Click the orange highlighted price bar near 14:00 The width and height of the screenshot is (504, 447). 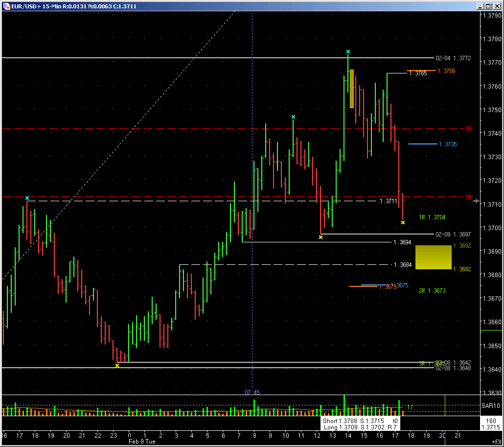coord(352,89)
